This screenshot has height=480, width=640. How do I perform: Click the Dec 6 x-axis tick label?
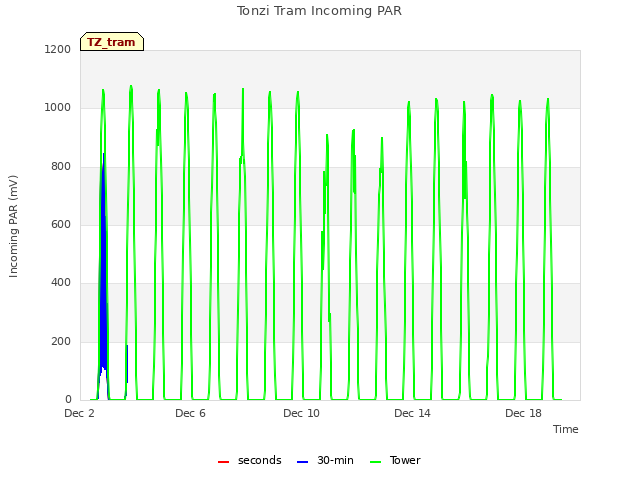click(x=190, y=413)
